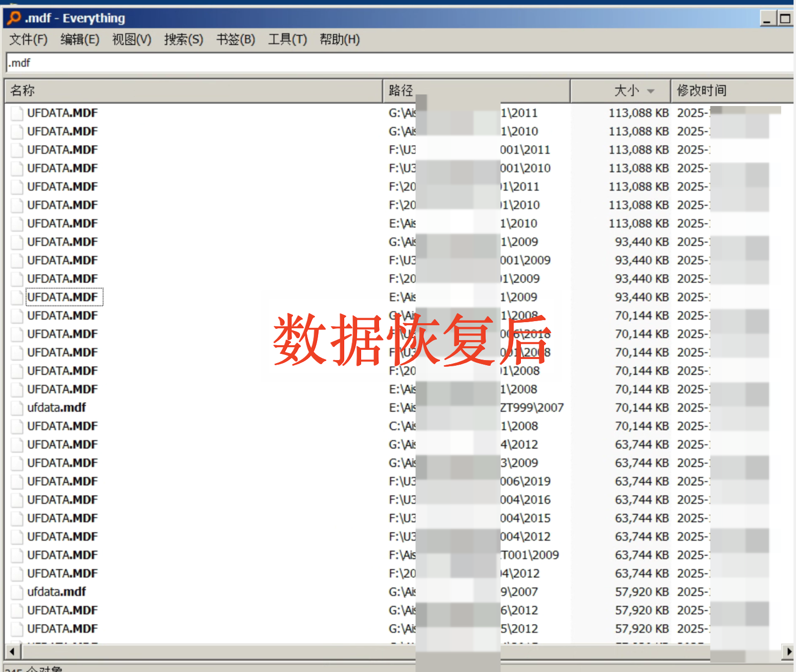Click file icon of lowercase ufdata.mdf ZT999\2007 row
The width and height of the screenshot is (796, 672).
tap(17, 408)
